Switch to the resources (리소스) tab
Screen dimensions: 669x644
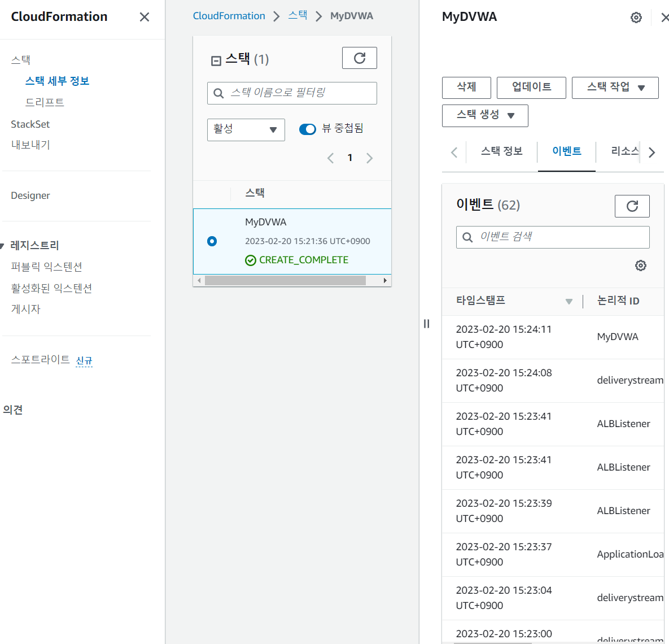[624, 151]
